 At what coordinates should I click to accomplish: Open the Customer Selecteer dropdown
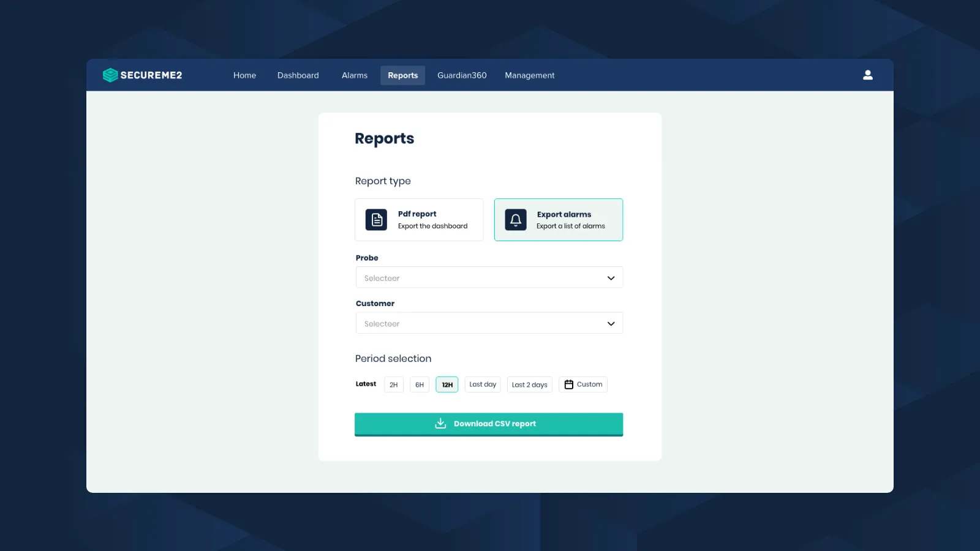point(489,323)
